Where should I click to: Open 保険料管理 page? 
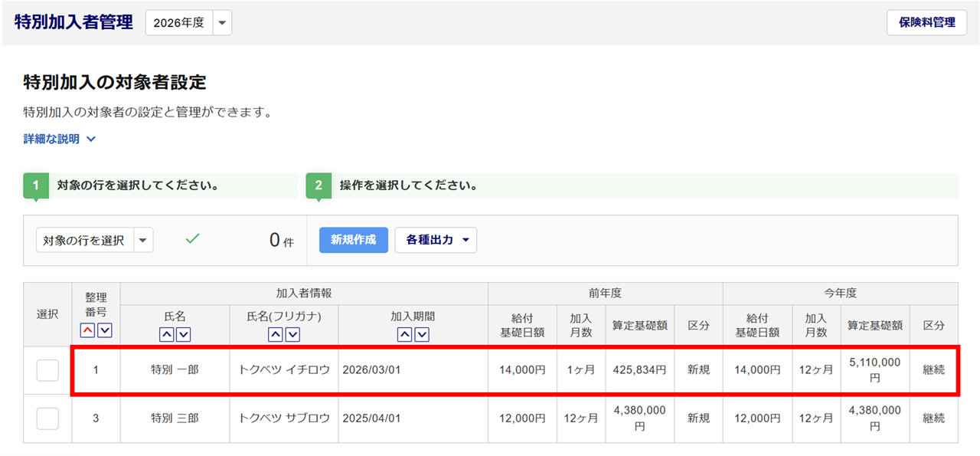926,22
